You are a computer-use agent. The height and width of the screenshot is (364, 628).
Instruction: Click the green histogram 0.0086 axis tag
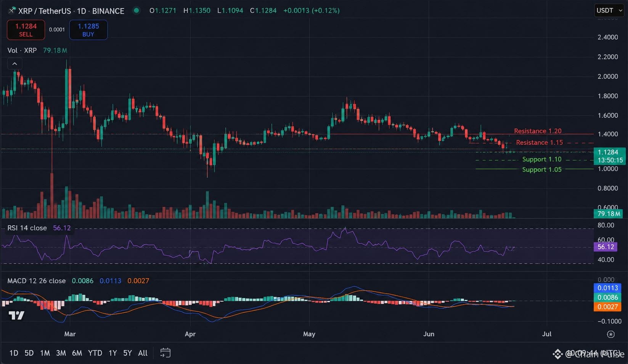click(607, 297)
